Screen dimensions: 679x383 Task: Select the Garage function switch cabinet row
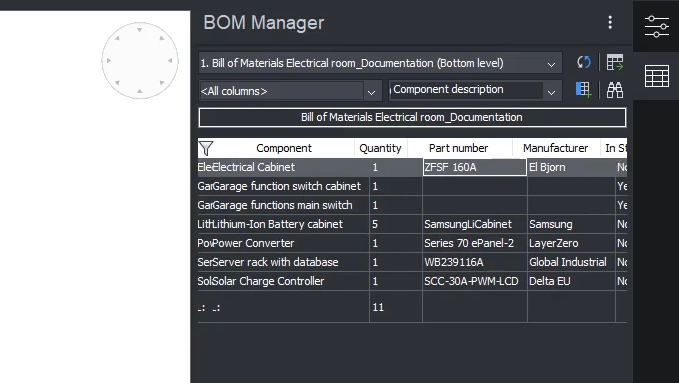[x=412, y=186]
